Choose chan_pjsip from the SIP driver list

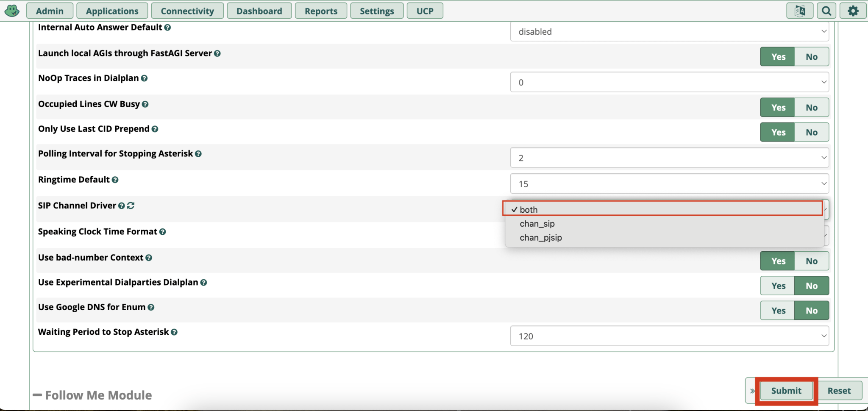point(540,238)
